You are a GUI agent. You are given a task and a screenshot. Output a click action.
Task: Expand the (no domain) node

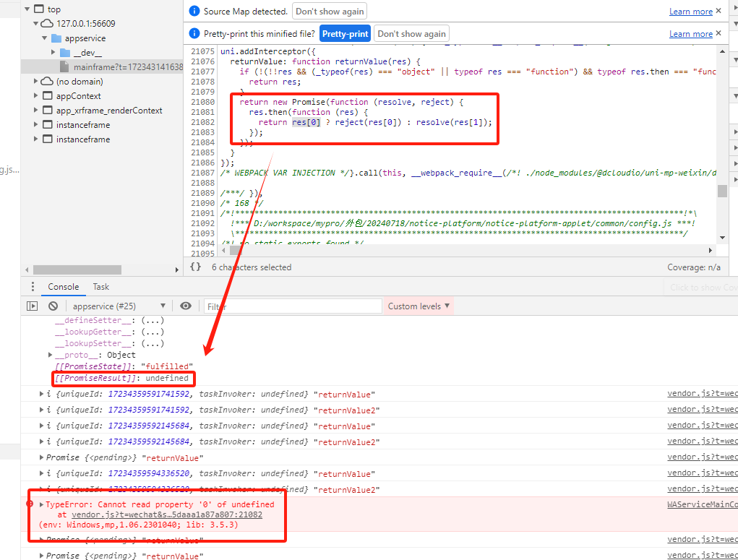pos(35,82)
